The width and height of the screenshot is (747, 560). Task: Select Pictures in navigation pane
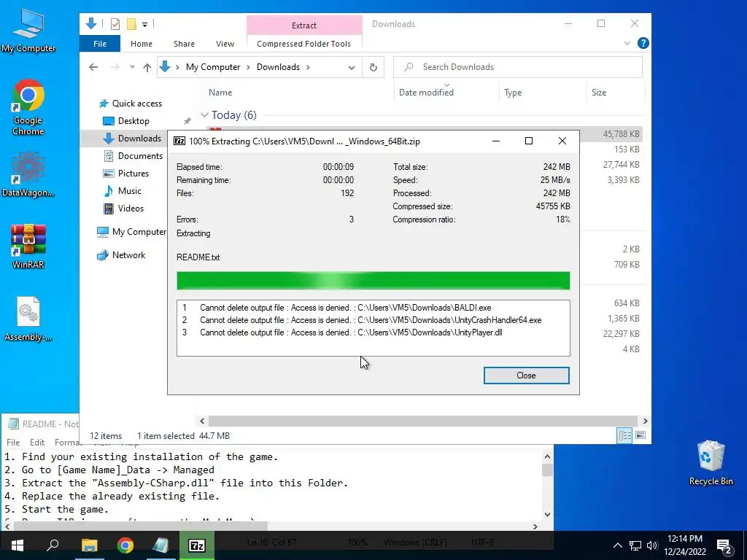click(126, 174)
